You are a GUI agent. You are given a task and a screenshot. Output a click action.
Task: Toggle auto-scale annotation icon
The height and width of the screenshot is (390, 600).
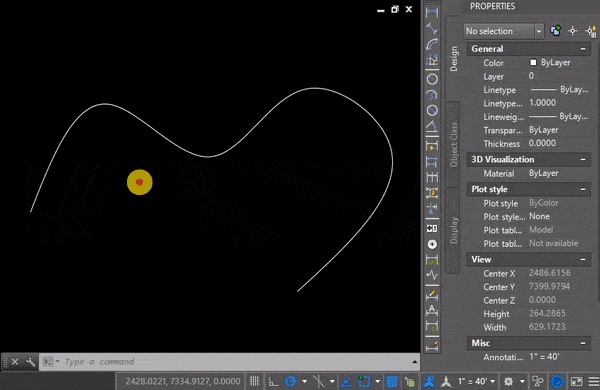tap(446, 381)
